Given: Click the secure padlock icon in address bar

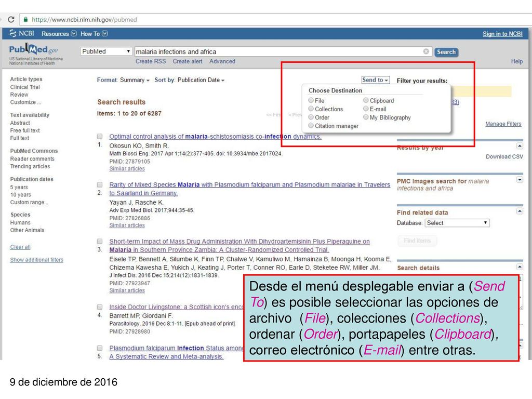Looking at the screenshot, I should (x=25, y=19).
